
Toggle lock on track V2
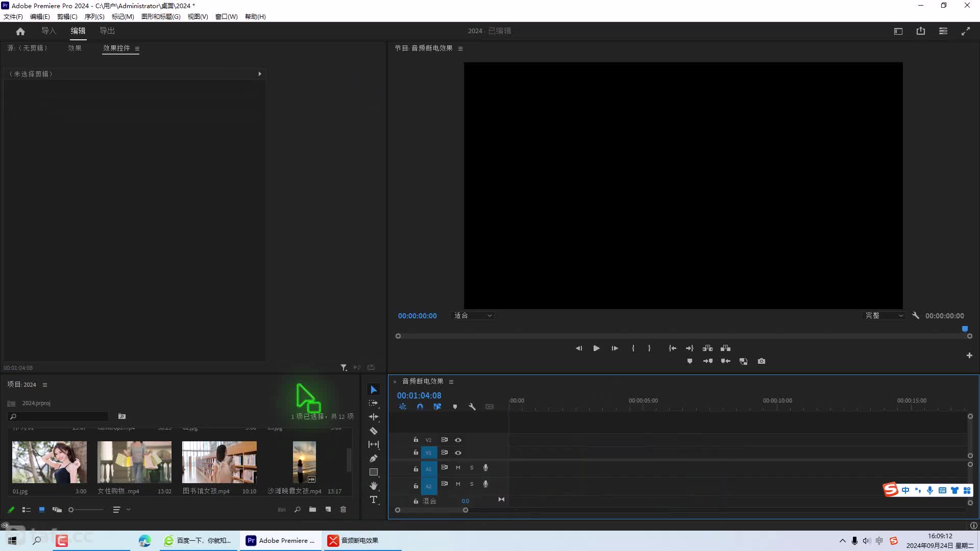(416, 440)
